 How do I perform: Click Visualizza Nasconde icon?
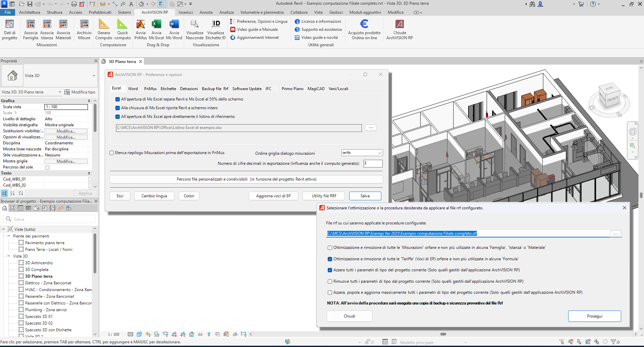tap(195, 29)
